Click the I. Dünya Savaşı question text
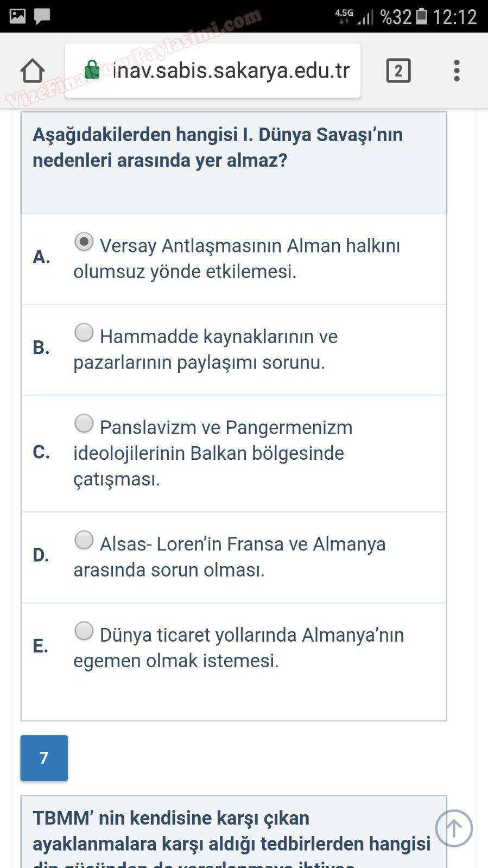This screenshot has width=488, height=868. [217, 147]
